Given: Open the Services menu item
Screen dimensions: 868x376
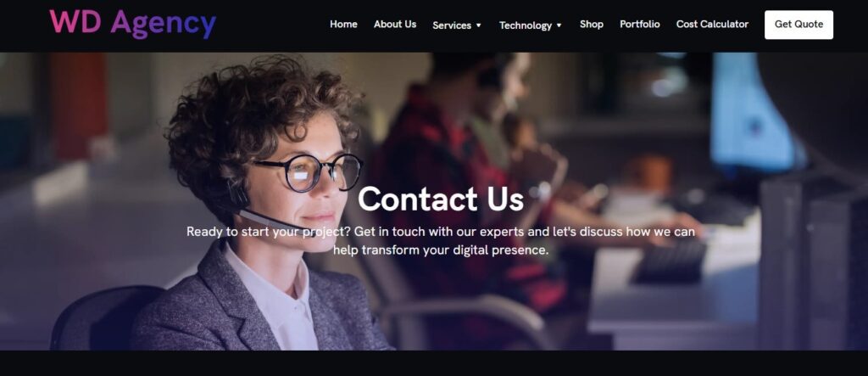Looking at the screenshot, I should pos(452,25).
